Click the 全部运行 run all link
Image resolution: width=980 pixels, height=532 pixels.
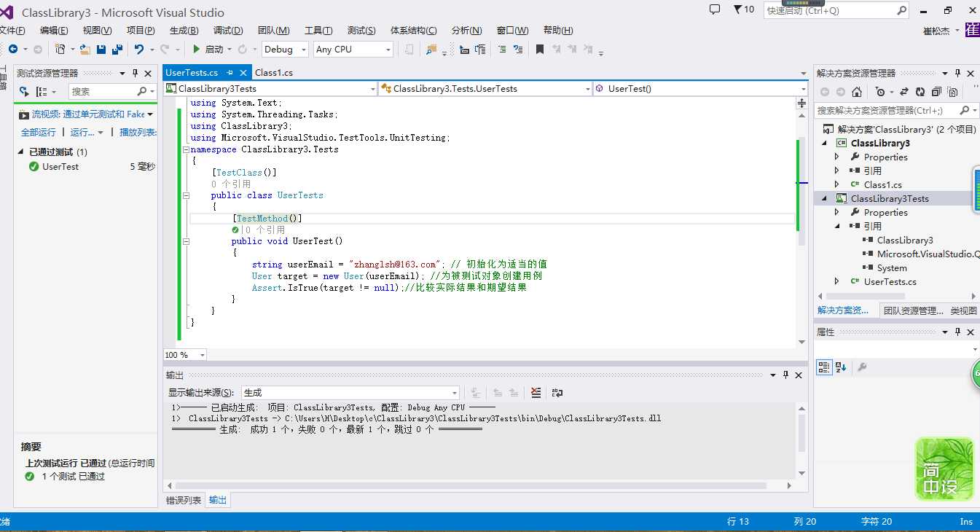point(39,132)
